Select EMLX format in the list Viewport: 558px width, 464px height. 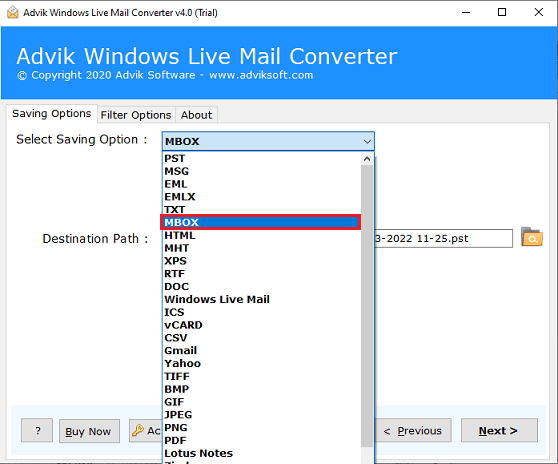[262, 197]
